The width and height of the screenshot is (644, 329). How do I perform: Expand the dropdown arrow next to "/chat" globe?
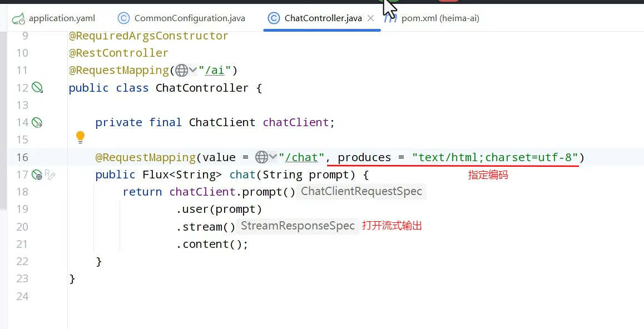273,157
